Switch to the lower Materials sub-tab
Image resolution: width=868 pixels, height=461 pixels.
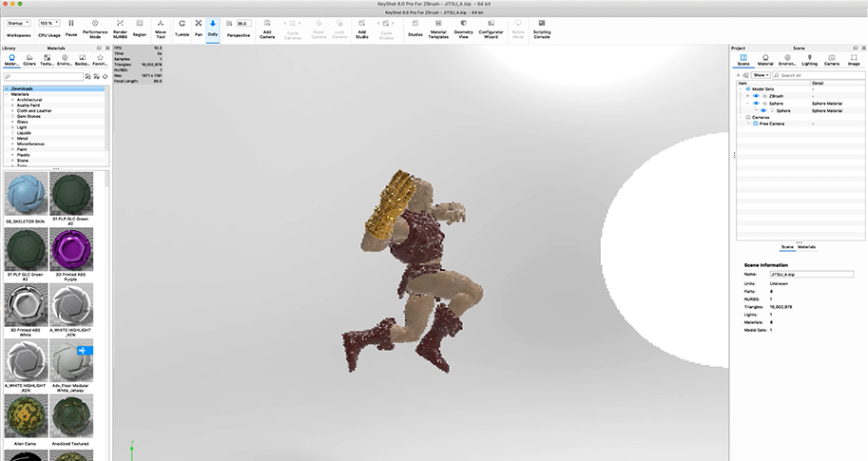click(x=806, y=247)
